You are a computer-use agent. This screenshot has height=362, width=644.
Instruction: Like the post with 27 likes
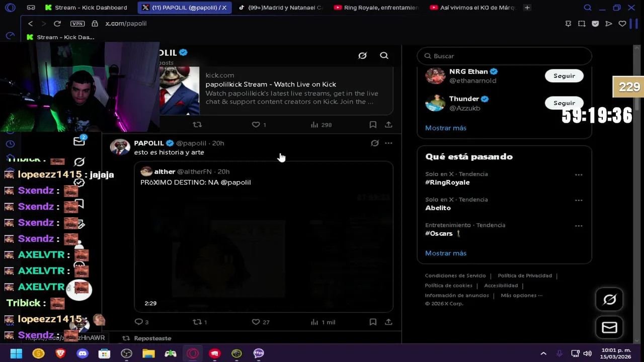[260, 322]
